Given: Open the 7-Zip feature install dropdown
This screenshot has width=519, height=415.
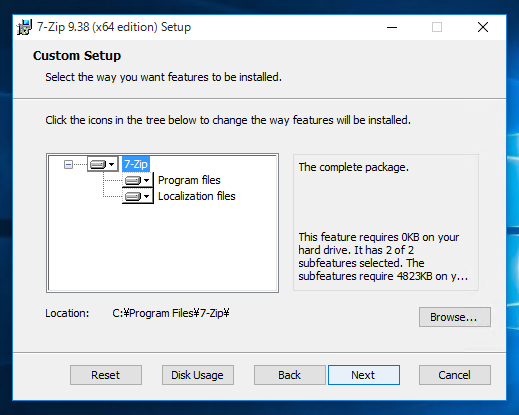Looking at the screenshot, I should (103, 164).
